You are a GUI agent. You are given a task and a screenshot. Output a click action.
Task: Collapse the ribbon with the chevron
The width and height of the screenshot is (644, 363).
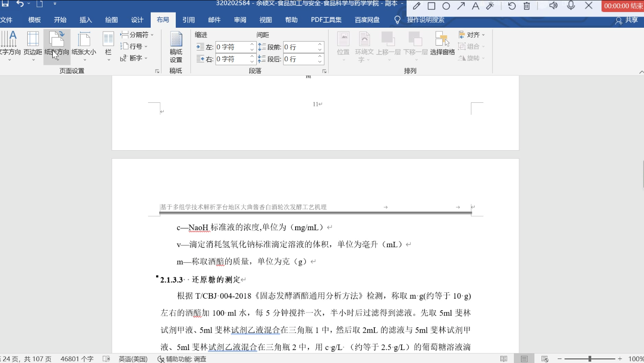(641, 72)
